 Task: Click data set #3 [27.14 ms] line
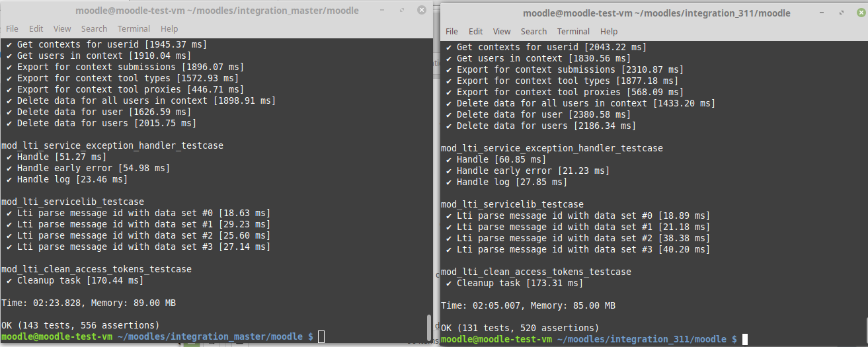tap(138, 247)
